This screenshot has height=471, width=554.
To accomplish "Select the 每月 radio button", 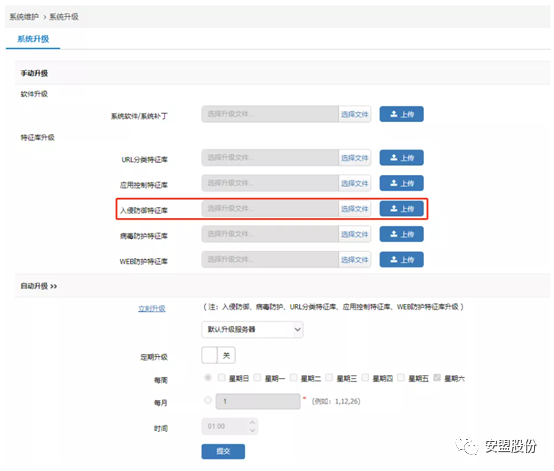I will coord(208,400).
